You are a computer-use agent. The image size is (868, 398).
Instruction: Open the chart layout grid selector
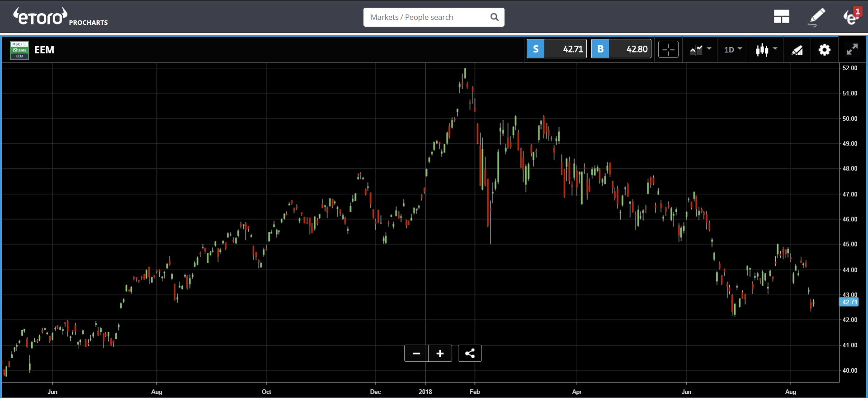click(781, 17)
